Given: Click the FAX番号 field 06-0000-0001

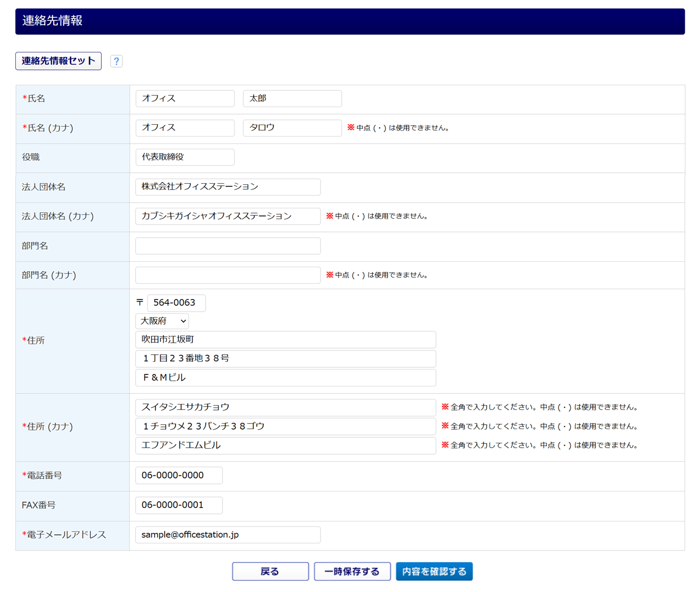Looking at the screenshot, I should [x=179, y=505].
